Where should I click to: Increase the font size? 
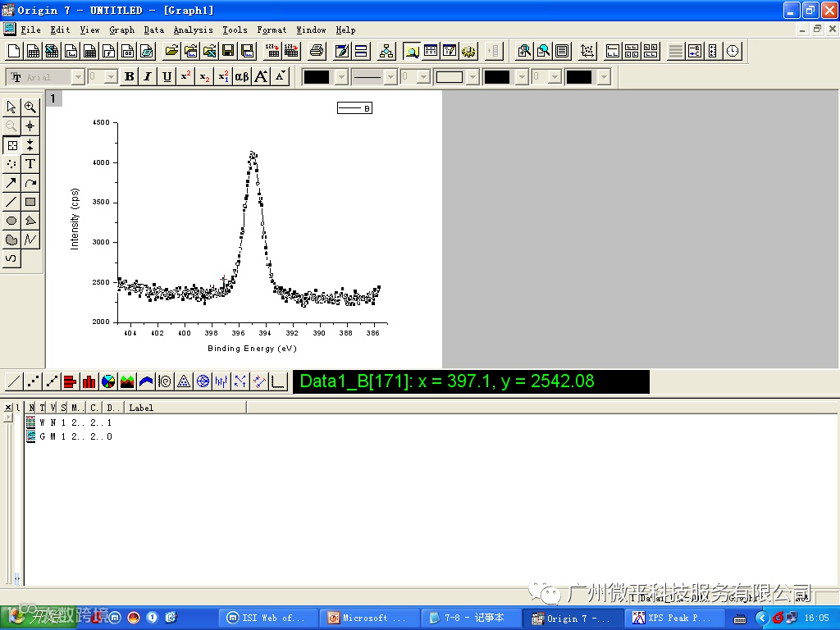point(262,76)
